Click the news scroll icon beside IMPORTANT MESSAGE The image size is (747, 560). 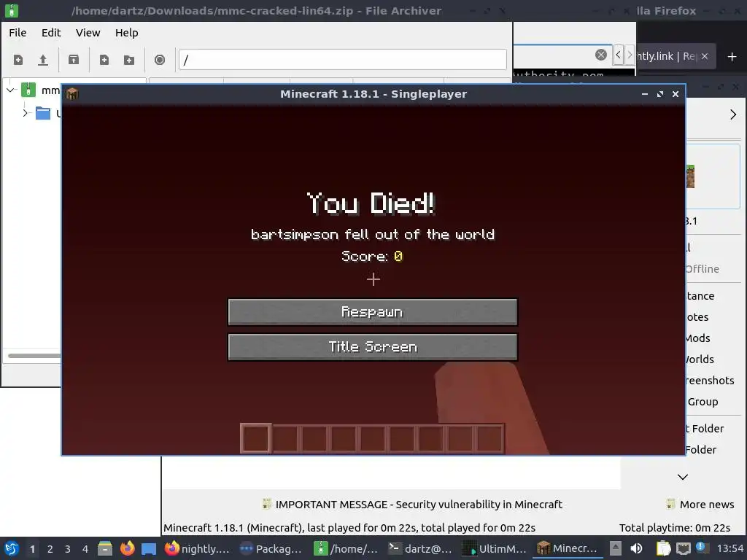click(x=267, y=504)
